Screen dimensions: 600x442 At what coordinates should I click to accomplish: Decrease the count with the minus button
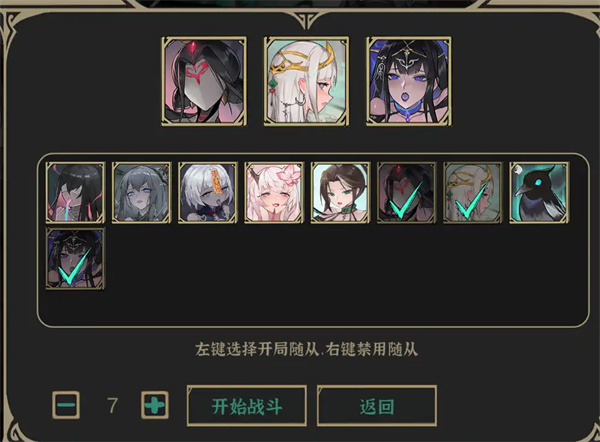(x=66, y=404)
